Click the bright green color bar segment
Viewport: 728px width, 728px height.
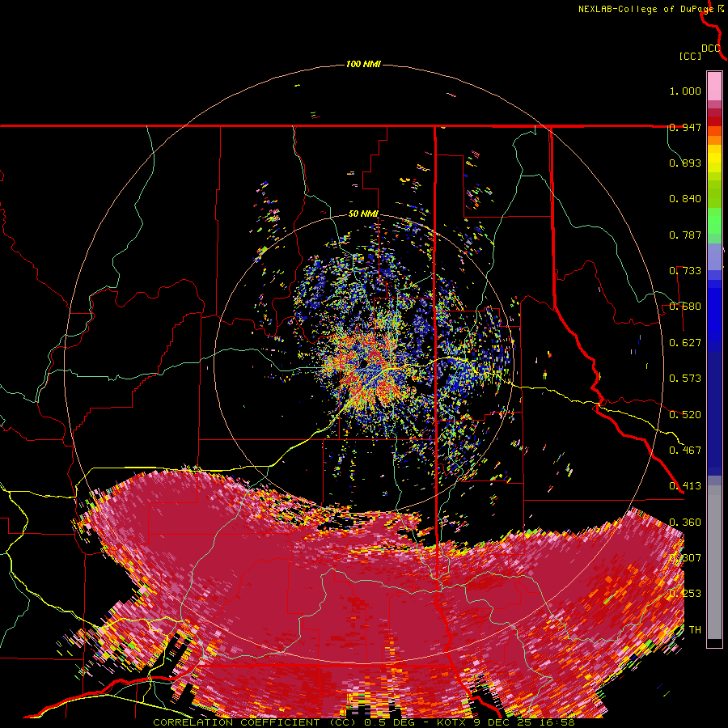pyautogui.click(x=714, y=221)
